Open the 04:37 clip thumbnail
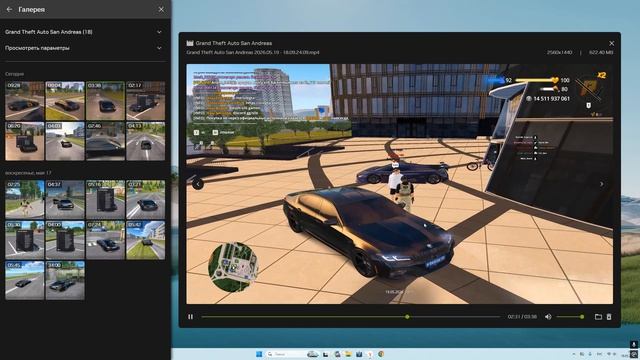 pos(65,200)
